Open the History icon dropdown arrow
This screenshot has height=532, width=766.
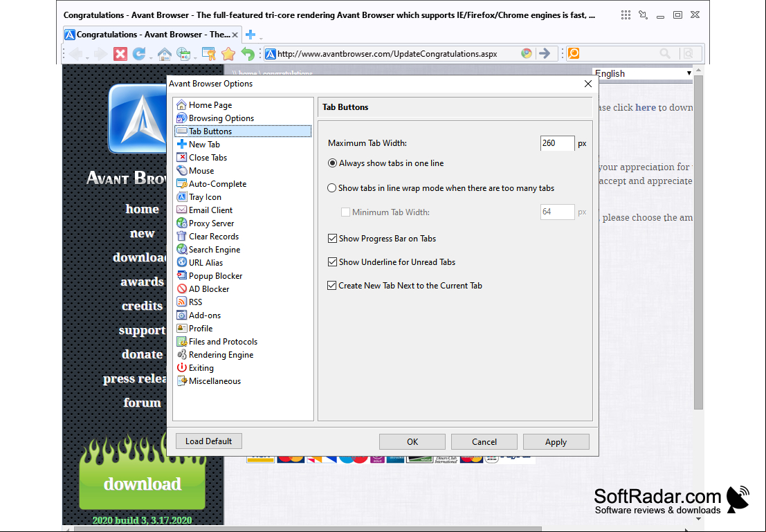tap(195, 57)
